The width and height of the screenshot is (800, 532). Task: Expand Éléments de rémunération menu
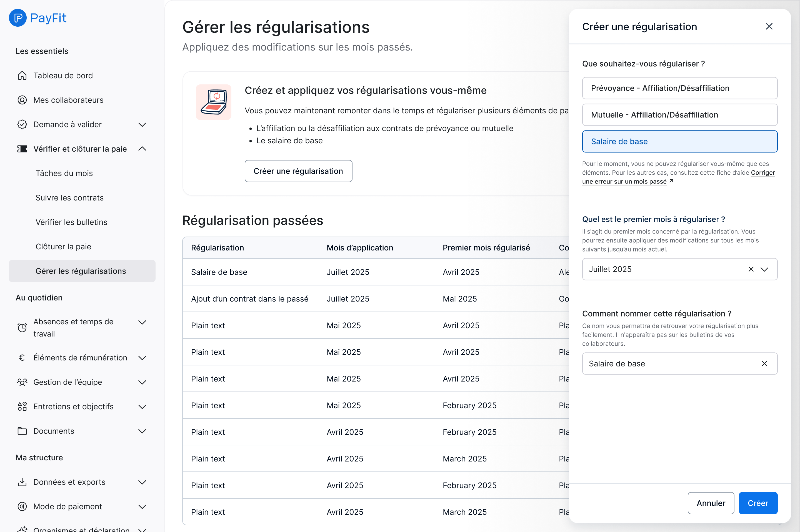142,358
